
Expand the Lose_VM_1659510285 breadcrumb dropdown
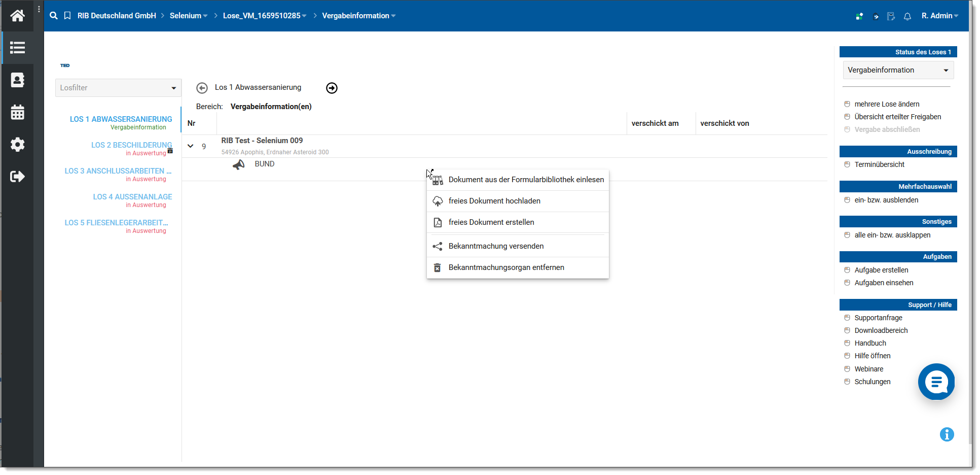coord(304,16)
